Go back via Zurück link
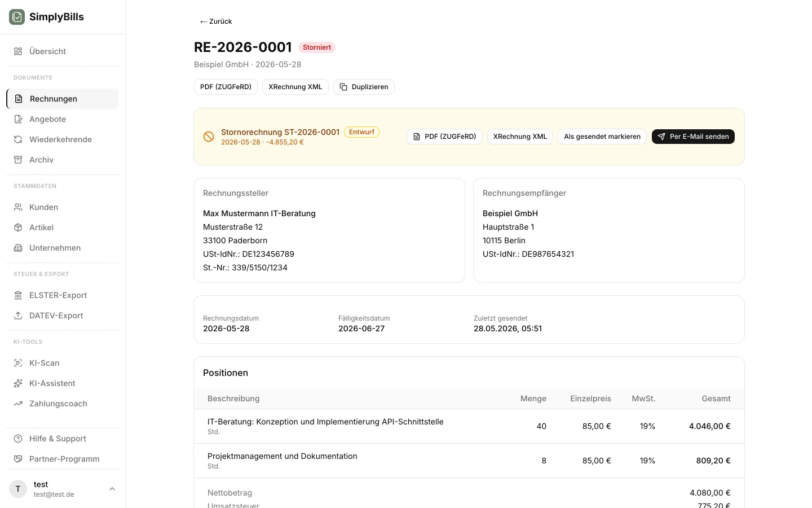Screen dimensions: 812x508 click(216, 21)
